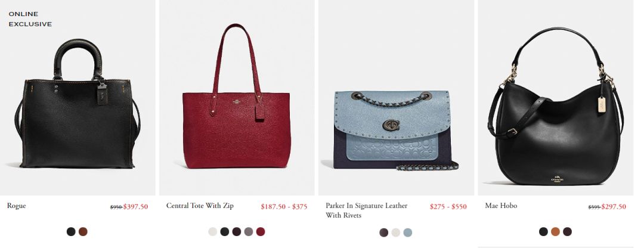View the black Rogue bag image
The height and width of the screenshot is (248, 644).
pyautogui.click(x=78, y=104)
